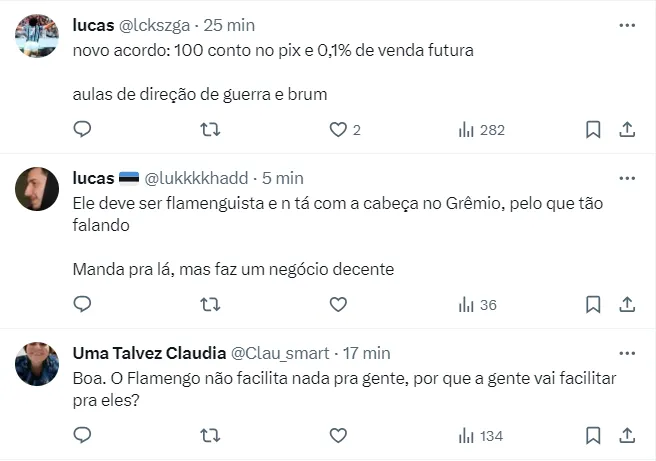Like the @lukkkkhadd tweet
This screenshot has width=656, height=461.
[x=338, y=304]
